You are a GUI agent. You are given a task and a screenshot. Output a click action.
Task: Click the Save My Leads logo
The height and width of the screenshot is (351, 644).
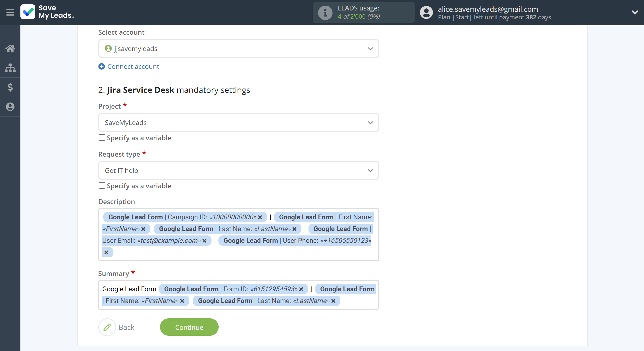tap(47, 12)
